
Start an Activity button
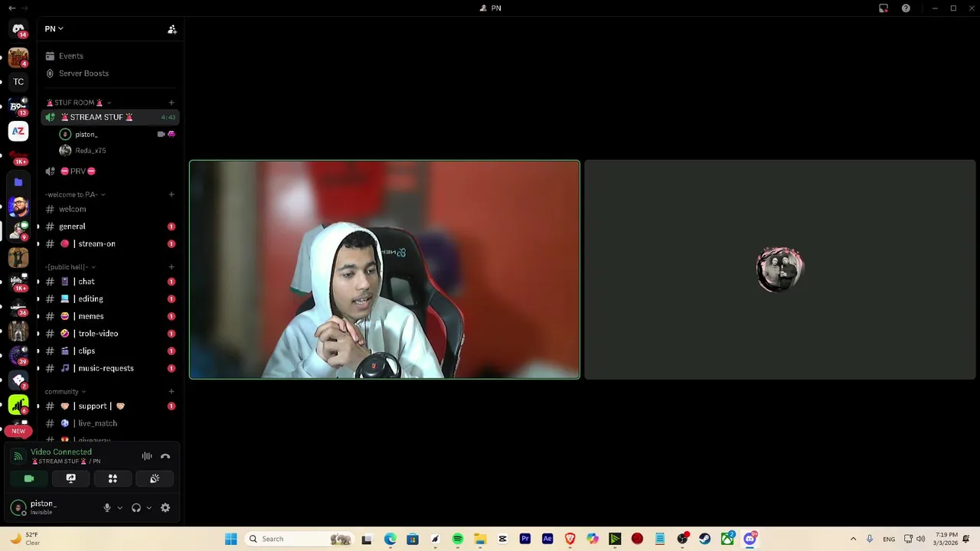click(113, 479)
